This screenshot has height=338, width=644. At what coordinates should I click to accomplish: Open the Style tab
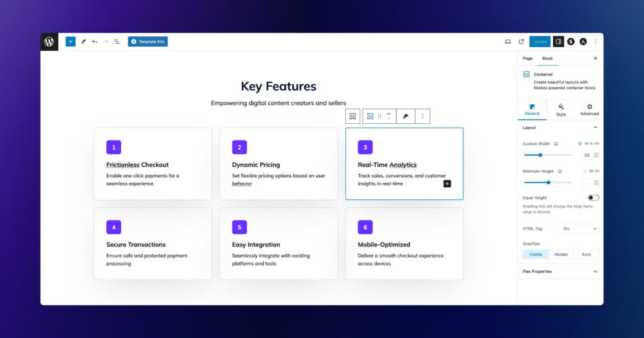(x=560, y=110)
